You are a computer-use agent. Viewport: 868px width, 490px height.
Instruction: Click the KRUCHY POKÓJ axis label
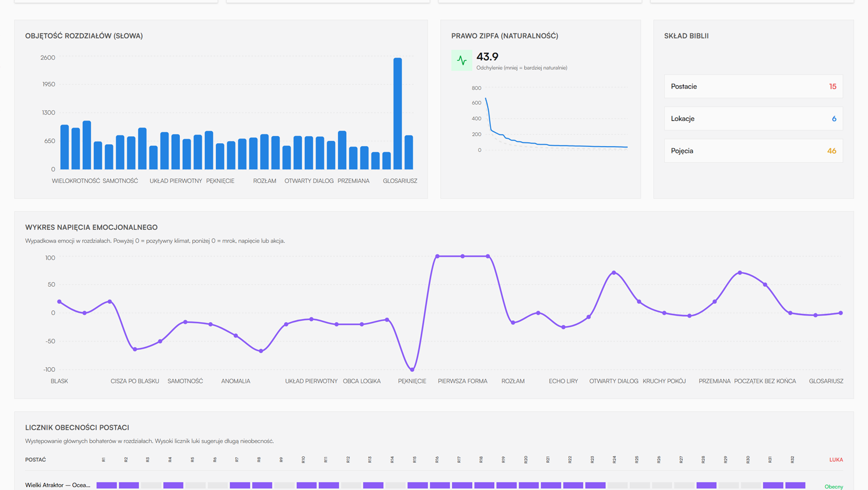click(x=664, y=381)
